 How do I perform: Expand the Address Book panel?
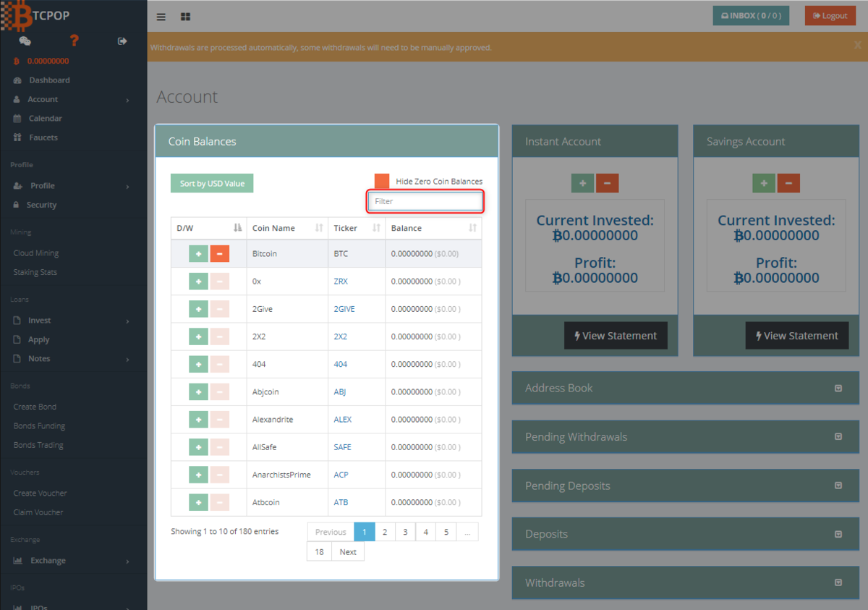tap(838, 389)
